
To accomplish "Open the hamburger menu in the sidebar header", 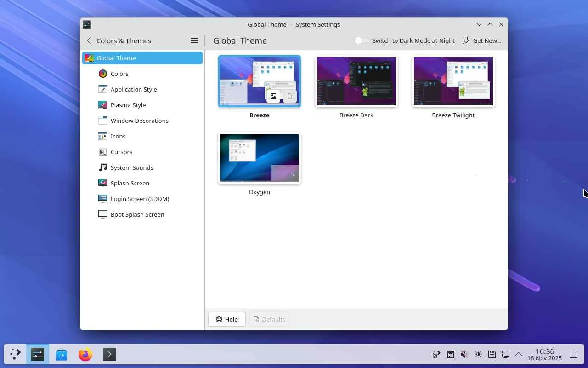I will (x=195, y=40).
